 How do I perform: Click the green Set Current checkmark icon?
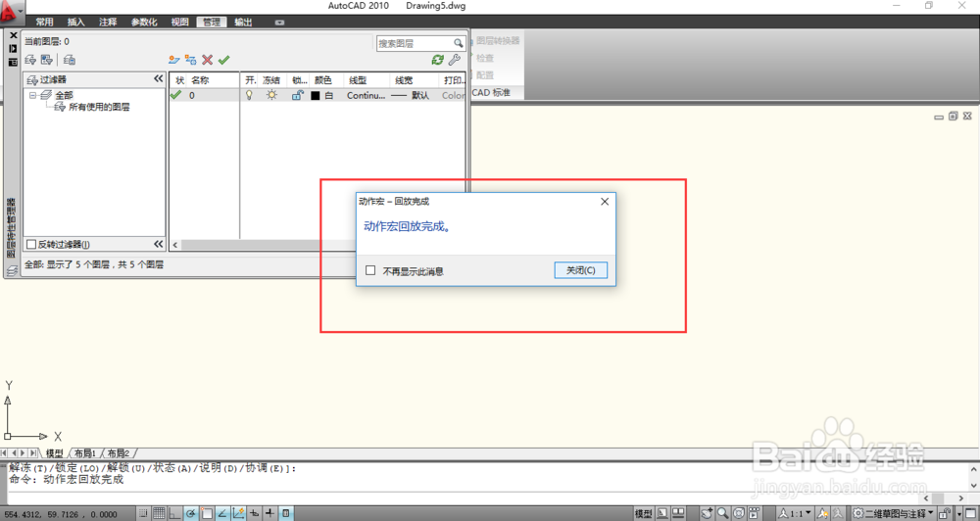(x=223, y=60)
